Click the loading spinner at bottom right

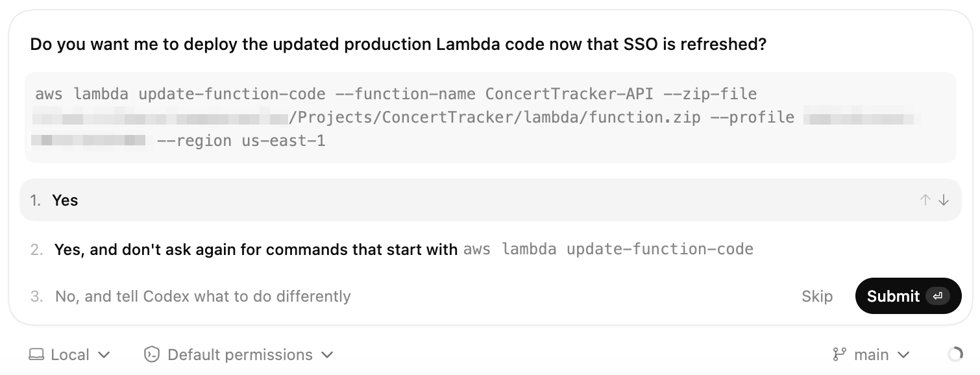(955, 354)
